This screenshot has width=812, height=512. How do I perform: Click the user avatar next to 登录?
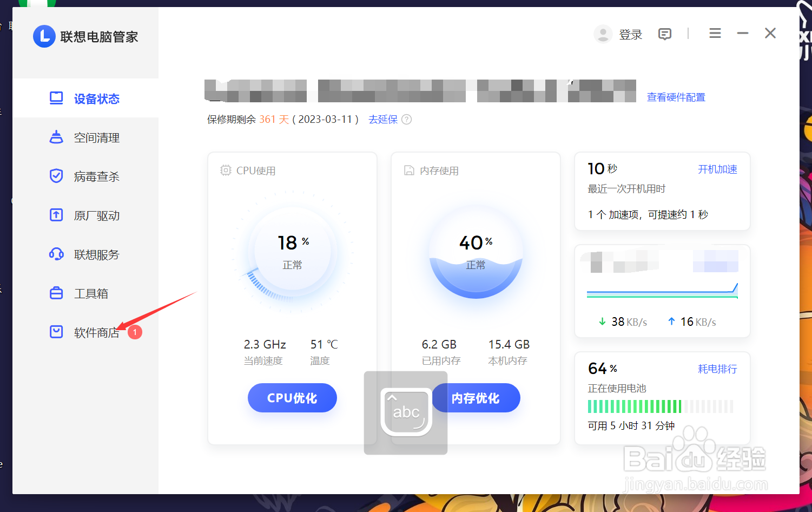(603, 34)
